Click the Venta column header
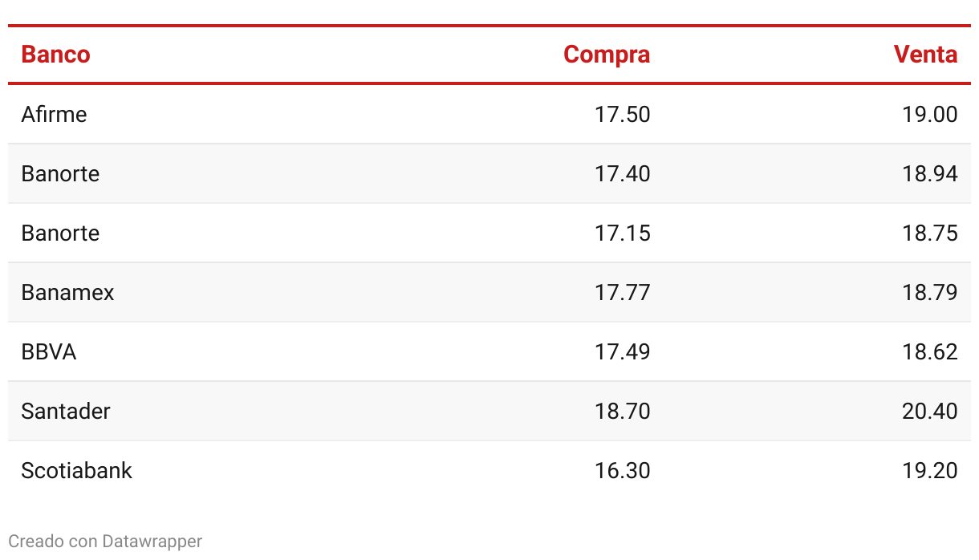 point(925,55)
